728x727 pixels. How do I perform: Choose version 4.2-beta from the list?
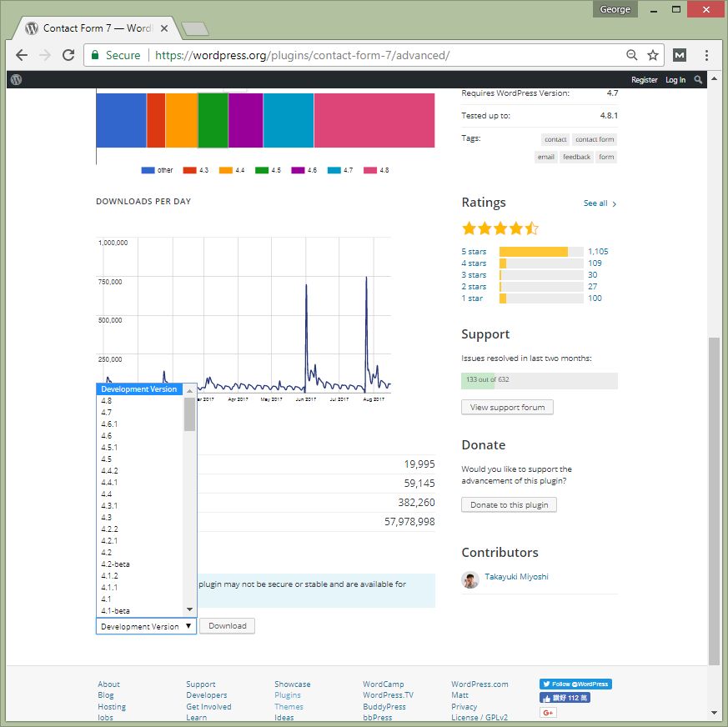(x=138, y=564)
